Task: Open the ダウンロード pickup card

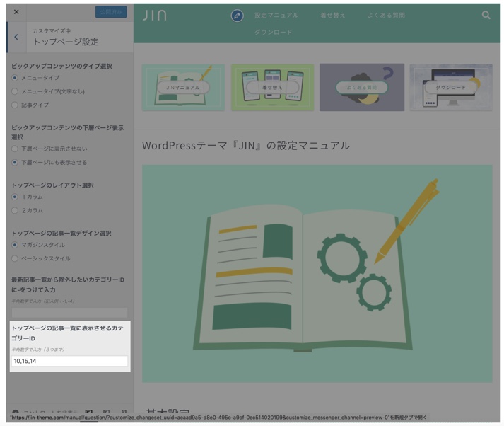Action: pyautogui.click(x=451, y=87)
